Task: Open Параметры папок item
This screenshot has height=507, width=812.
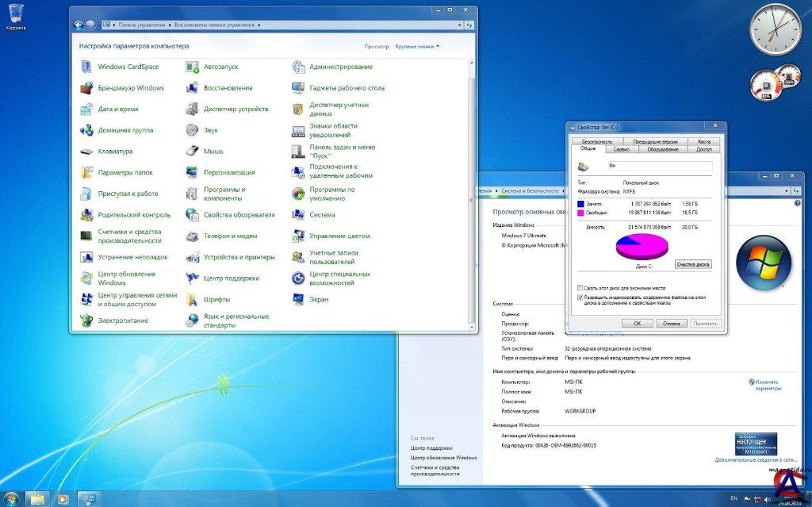Action: click(117, 173)
